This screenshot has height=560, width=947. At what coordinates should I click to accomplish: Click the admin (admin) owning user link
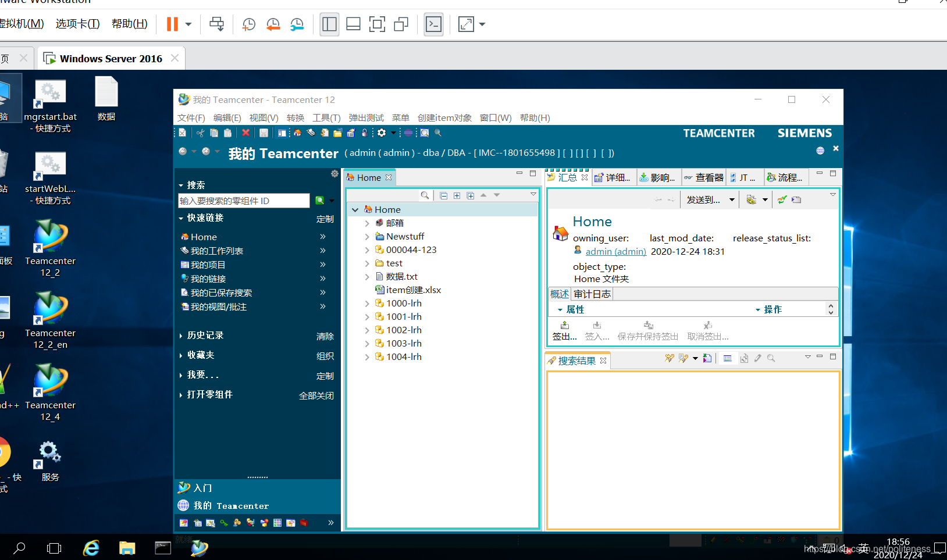[x=615, y=252]
